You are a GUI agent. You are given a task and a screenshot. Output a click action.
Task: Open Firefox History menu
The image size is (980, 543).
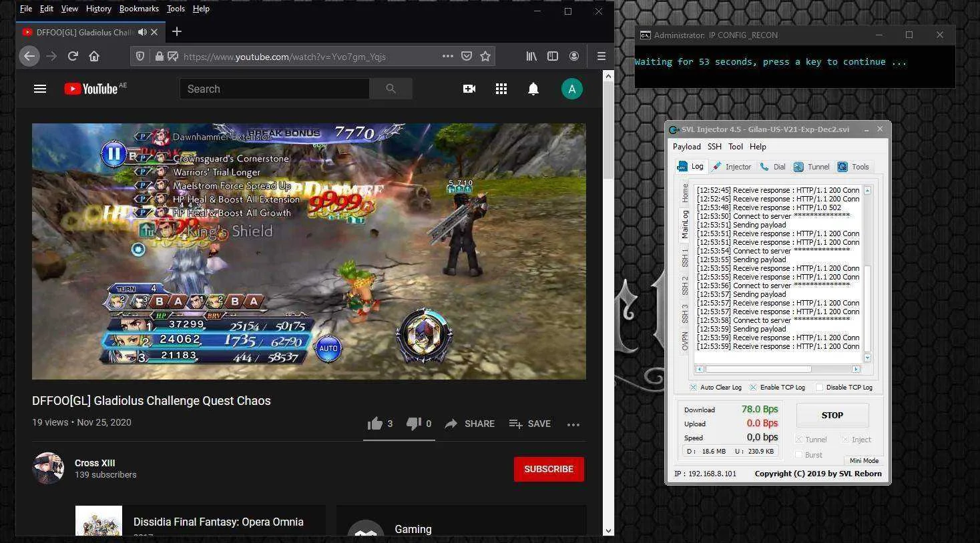coord(98,9)
